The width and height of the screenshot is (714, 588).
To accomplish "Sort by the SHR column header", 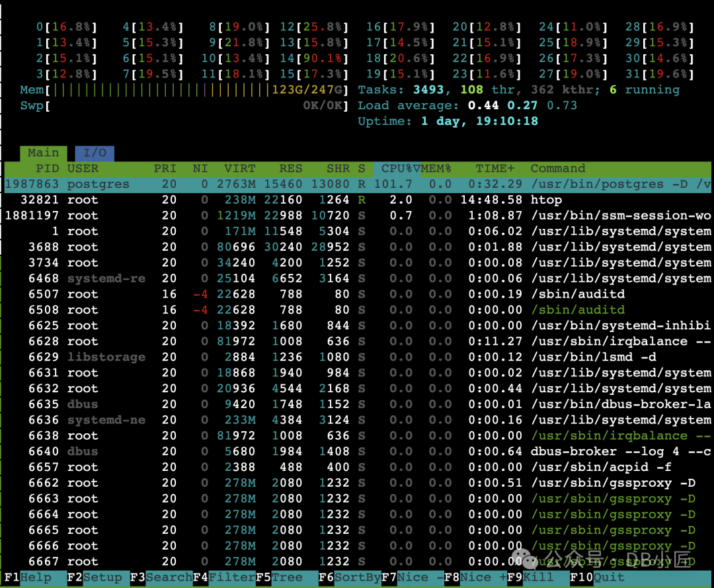I will click(x=338, y=169).
